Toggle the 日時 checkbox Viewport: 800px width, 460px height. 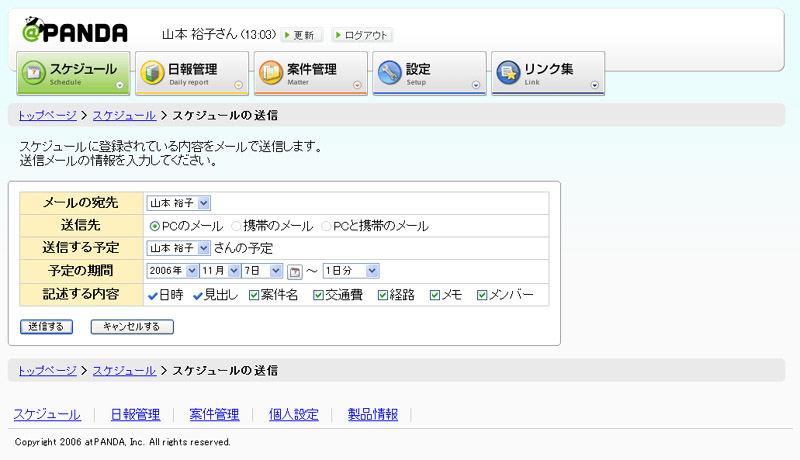(153, 295)
